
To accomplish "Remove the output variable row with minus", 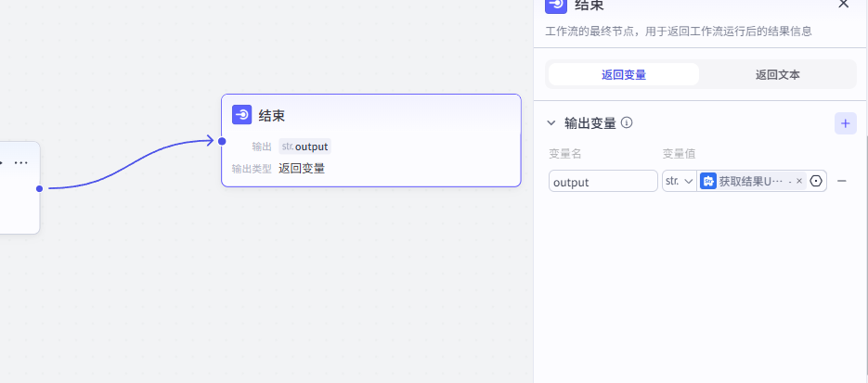I will [x=842, y=181].
